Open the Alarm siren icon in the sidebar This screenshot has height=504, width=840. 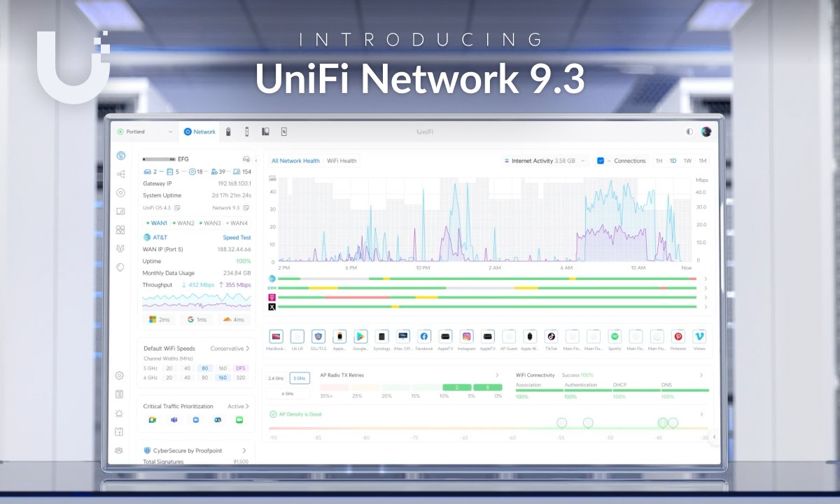point(120,413)
